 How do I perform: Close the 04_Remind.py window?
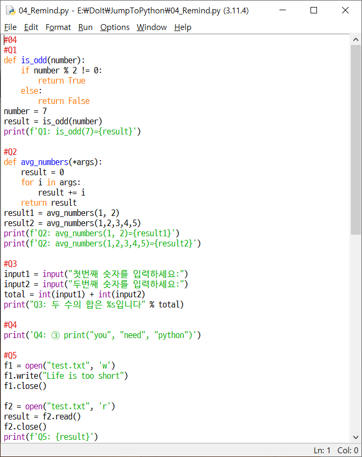(345, 10)
